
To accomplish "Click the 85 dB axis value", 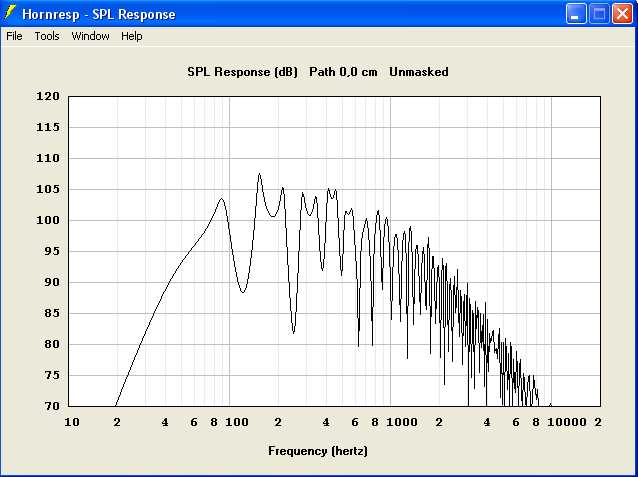I will tap(52, 313).
